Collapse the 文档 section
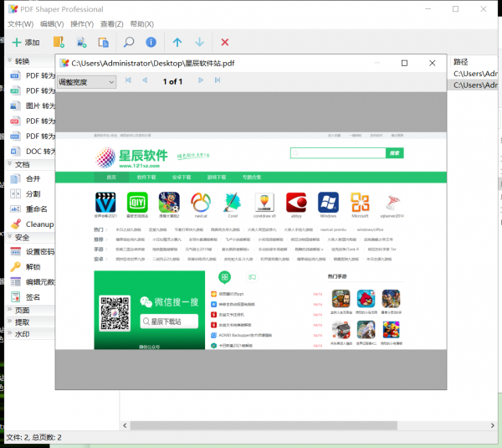 pyautogui.click(x=30, y=164)
